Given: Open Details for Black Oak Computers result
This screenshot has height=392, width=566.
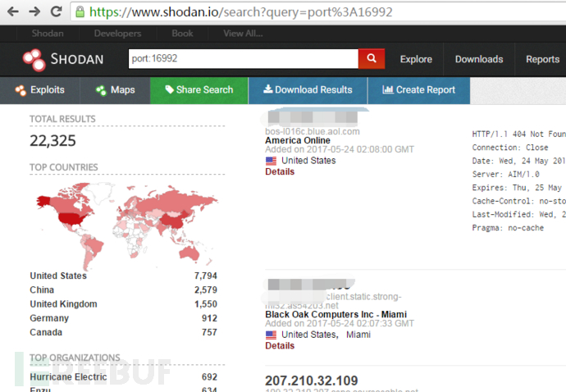Looking at the screenshot, I should pos(280,346).
